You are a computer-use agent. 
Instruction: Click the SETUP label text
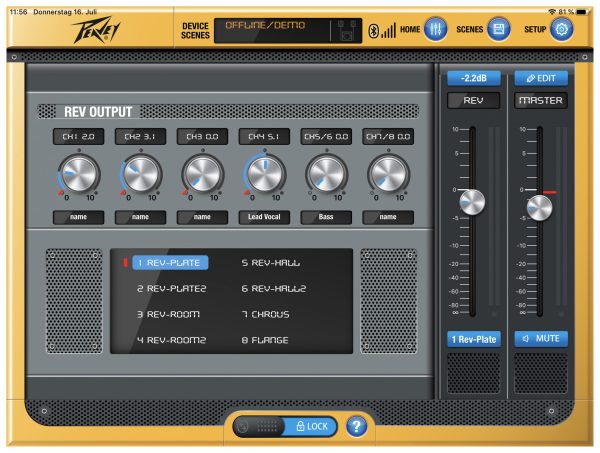pos(535,29)
